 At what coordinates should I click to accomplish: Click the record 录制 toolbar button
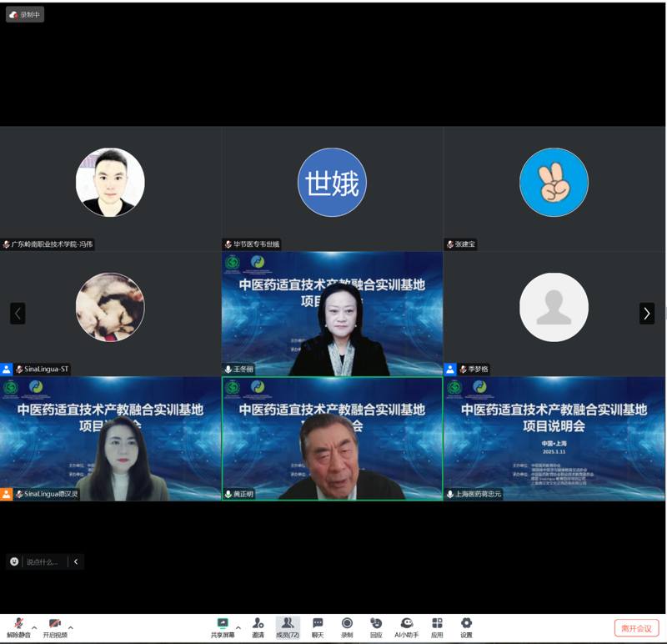pos(347,627)
